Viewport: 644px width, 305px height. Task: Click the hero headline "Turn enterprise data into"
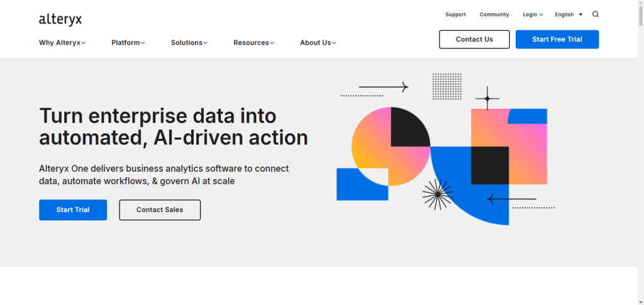pyautogui.click(x=158, y=115)
